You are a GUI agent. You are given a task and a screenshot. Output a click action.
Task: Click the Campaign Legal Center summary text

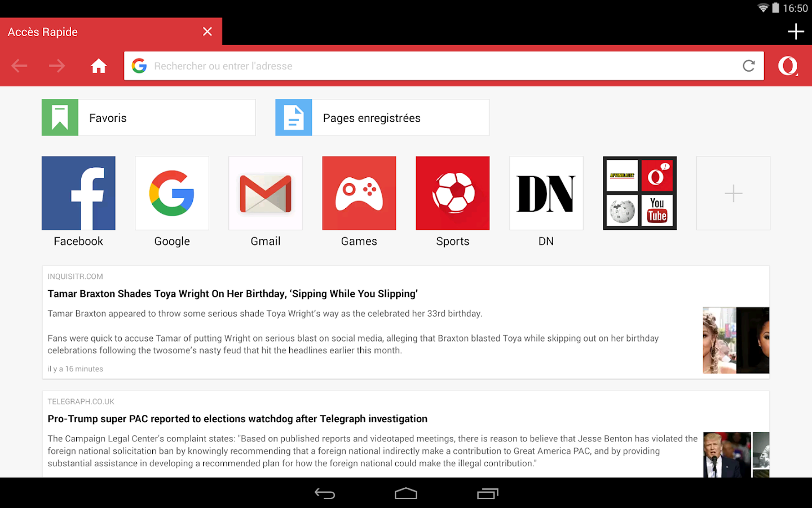point(372,451)
